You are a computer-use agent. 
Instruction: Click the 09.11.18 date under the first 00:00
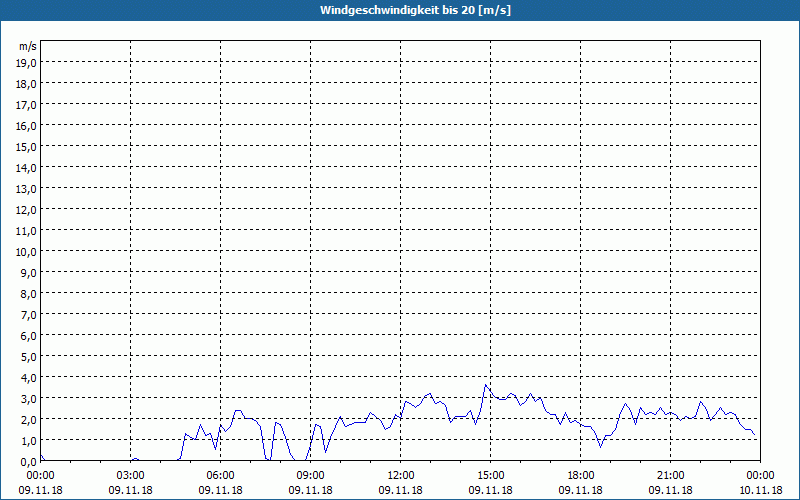tap(40, 490)
